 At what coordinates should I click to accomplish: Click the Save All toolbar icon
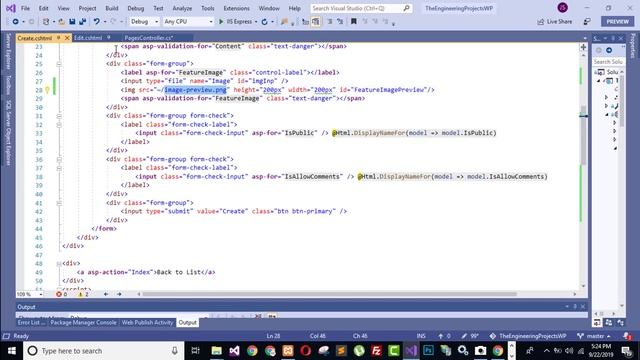point(82,21)
